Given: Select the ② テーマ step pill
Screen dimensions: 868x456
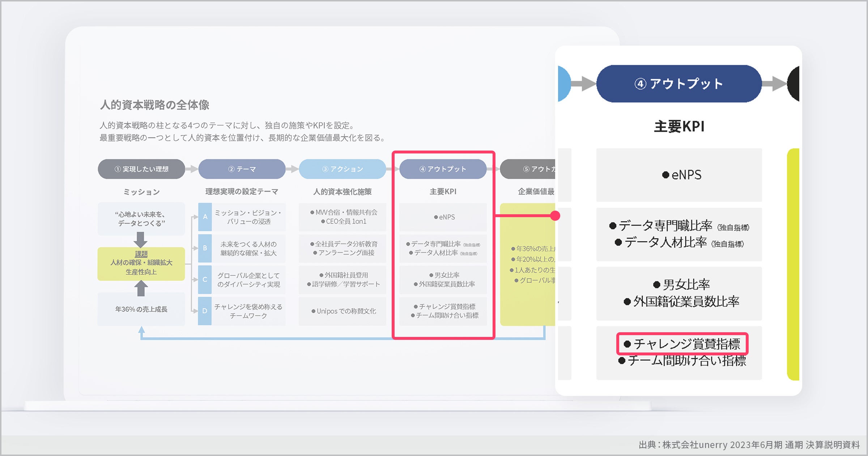Looking at the screenshot, I should [x=242, y=169].
